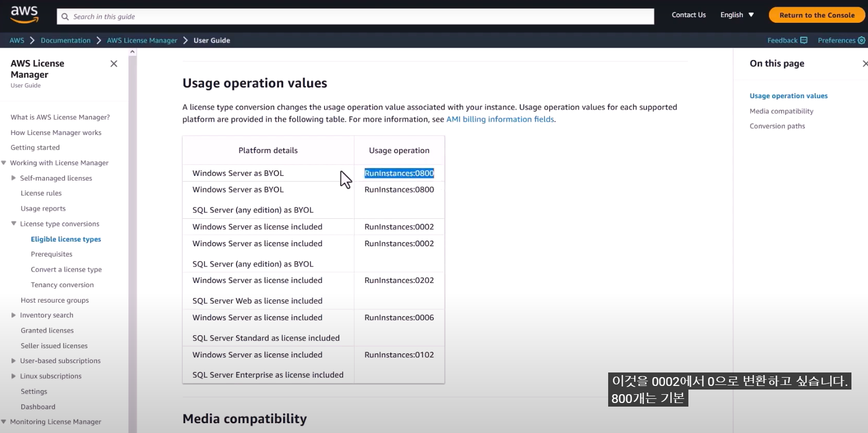Jump to Usage operation values section
The image size is (868, 433).
788,96
